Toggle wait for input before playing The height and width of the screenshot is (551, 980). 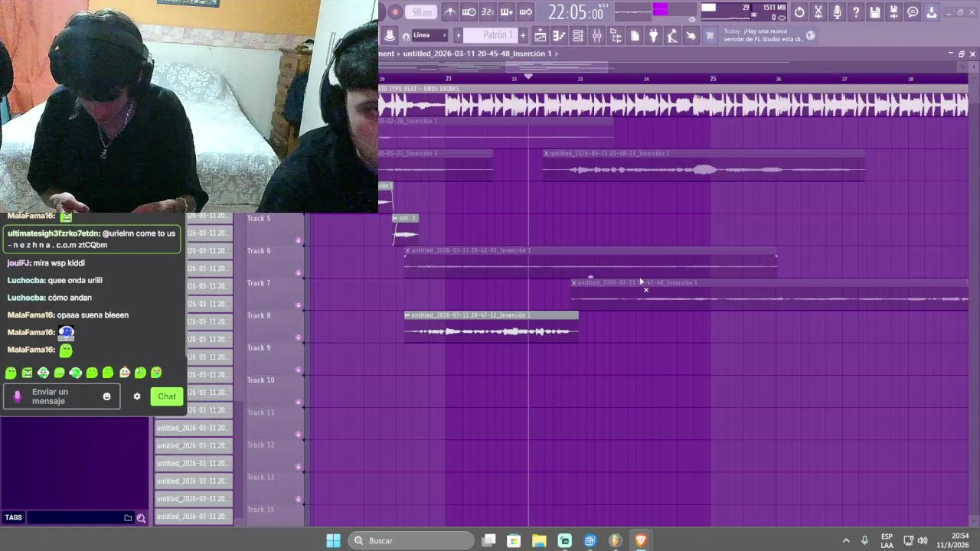[469, 11]
